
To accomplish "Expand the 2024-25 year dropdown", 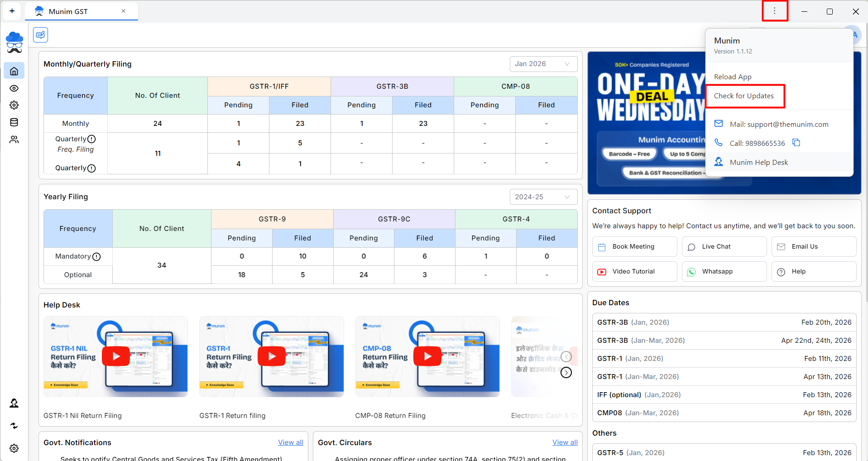I will [x=543, y=197].
